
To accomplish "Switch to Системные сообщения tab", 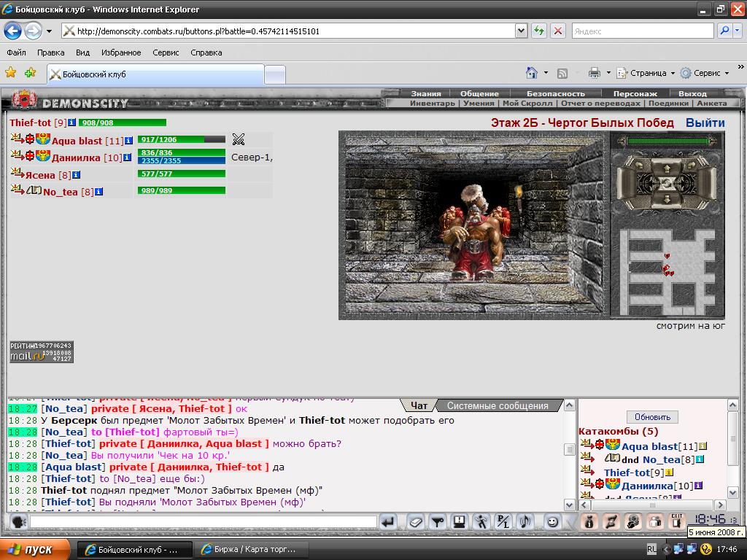I will pos(498,405).
